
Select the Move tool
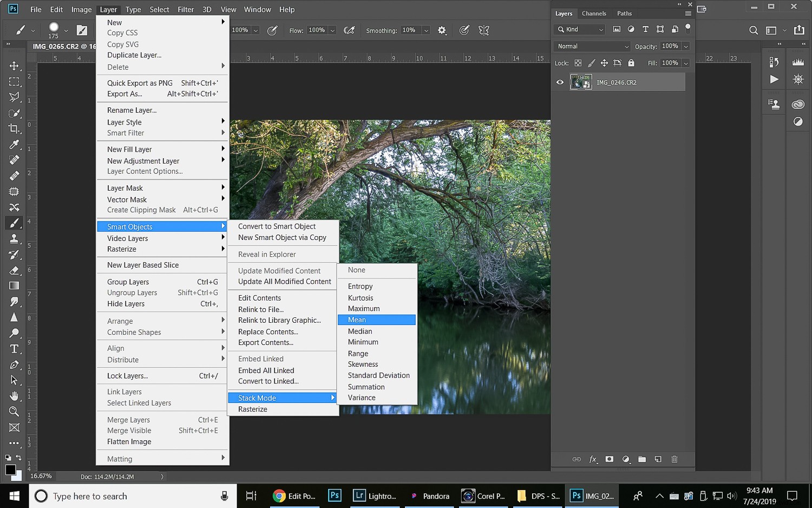coord(15,66)
